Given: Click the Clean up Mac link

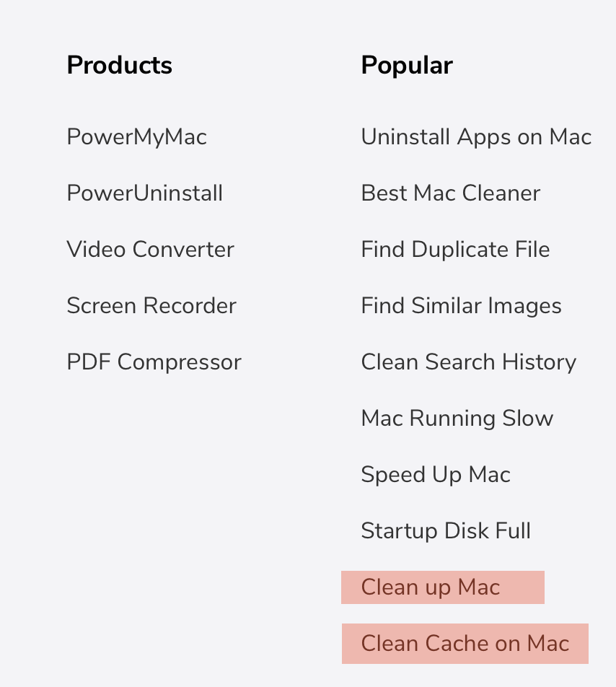Looking at the screenshot, I should [x=431, y=587].
